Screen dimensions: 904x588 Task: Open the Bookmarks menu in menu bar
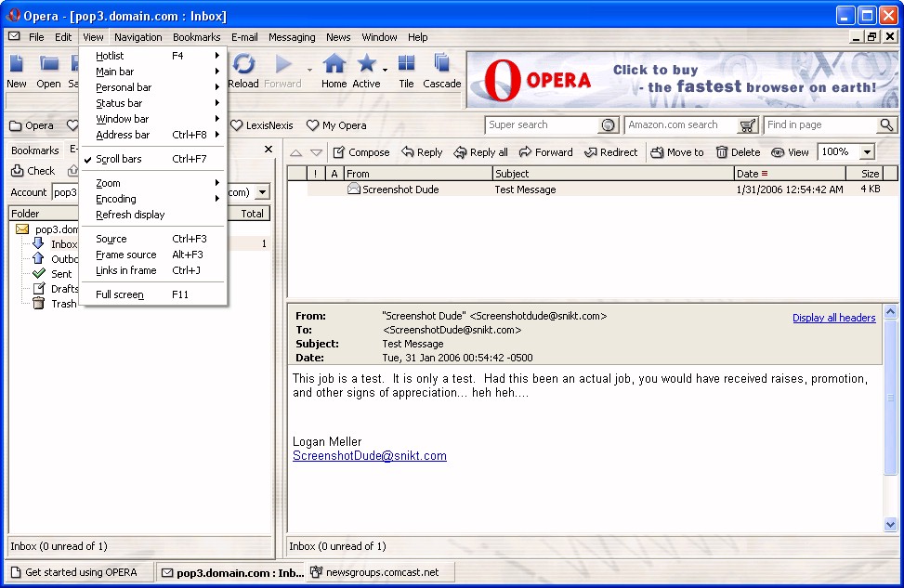pyautogui.click(x=197, y=37)
